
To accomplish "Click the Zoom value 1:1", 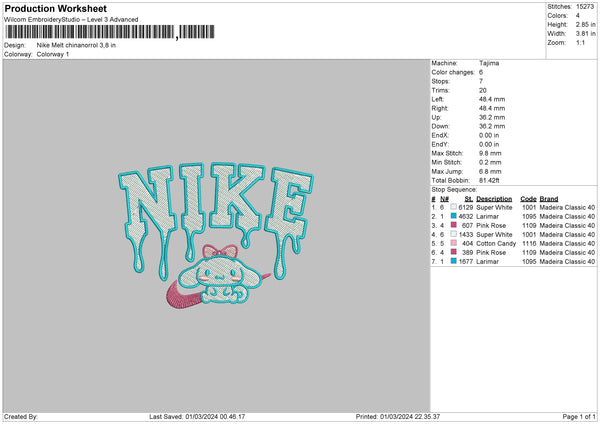I will [x=580, y=43].
